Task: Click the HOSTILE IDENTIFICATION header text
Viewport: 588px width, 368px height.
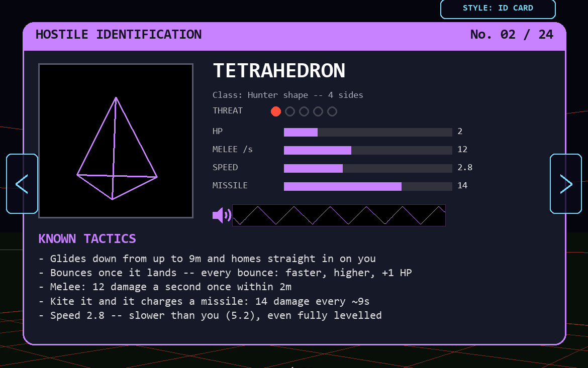Action: click(119, 35)
